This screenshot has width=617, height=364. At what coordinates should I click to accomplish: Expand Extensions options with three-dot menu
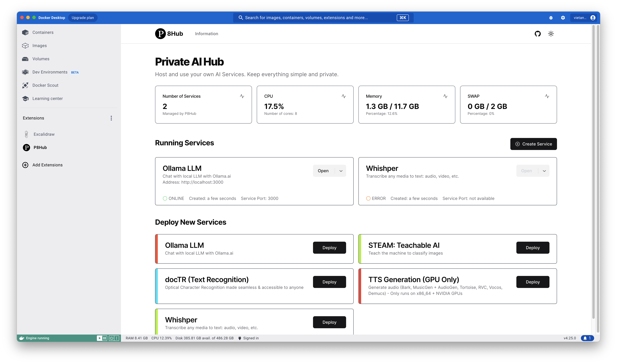tap(111, 118)
